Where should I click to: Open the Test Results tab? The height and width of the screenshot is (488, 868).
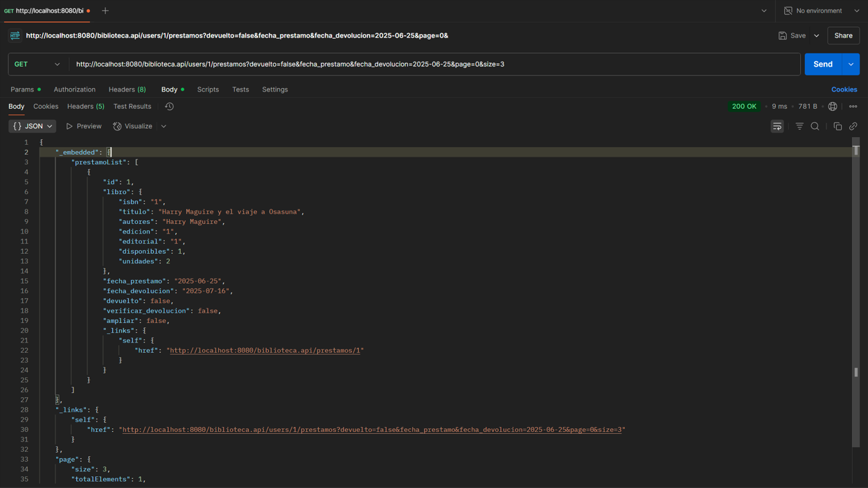(132, 107)
